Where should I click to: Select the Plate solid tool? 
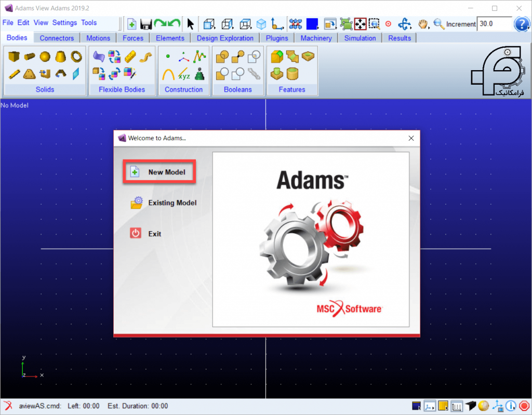[x=30, y=74]
